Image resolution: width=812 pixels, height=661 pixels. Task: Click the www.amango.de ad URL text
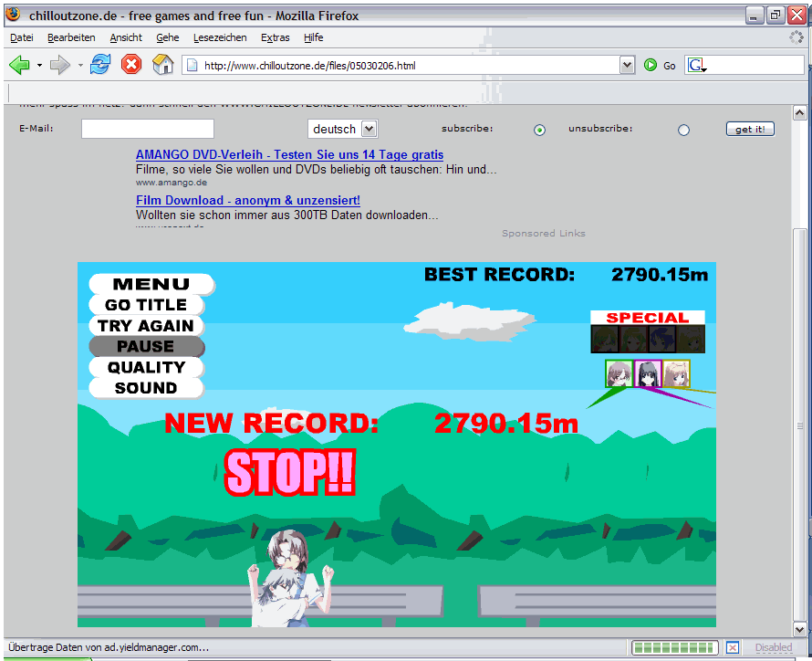[172, 183]
